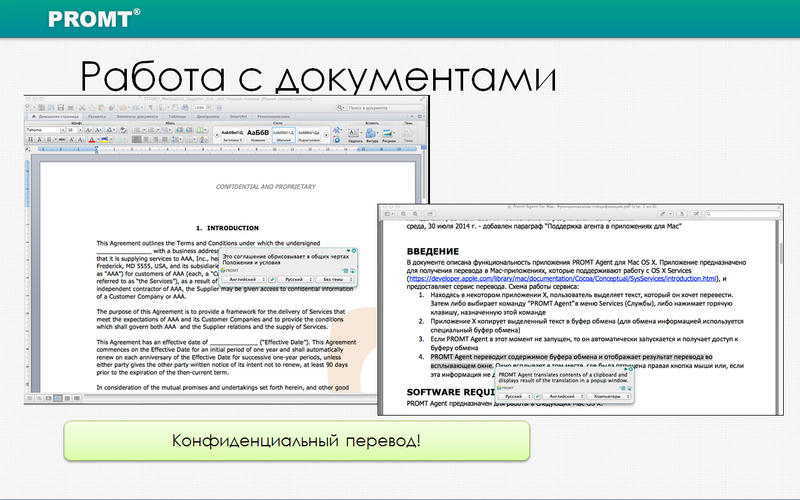Toggle Strikethrough formatting in Word ribbon

click(62, 140)
